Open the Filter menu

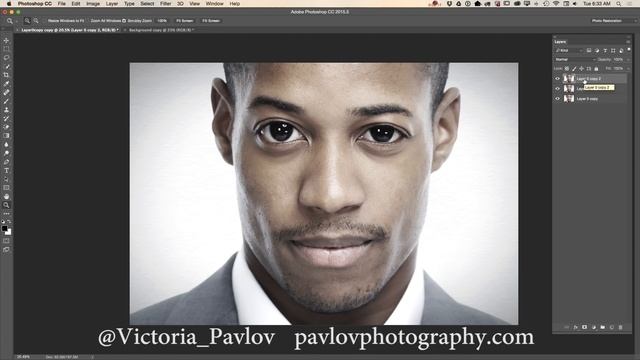coord(165,4)
